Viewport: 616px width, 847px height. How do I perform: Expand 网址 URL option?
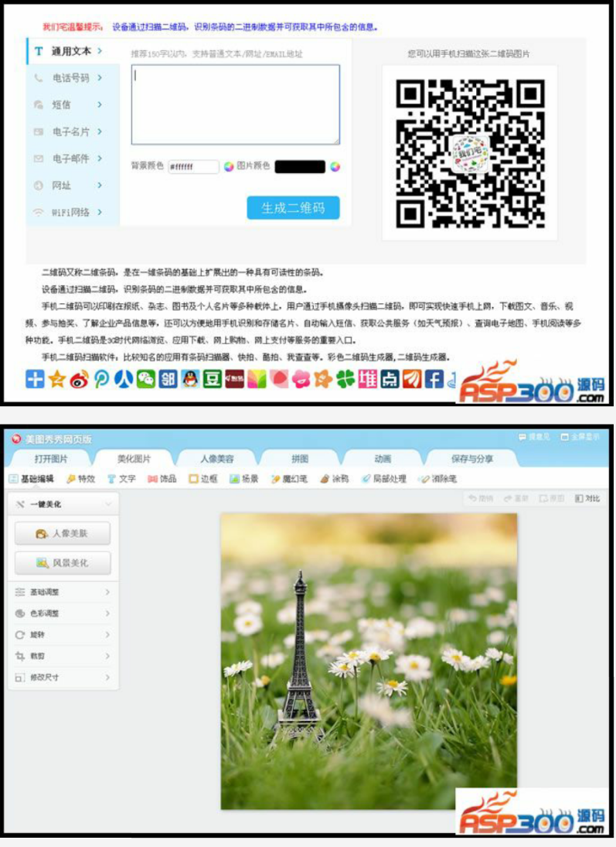[x=73, y=186]
